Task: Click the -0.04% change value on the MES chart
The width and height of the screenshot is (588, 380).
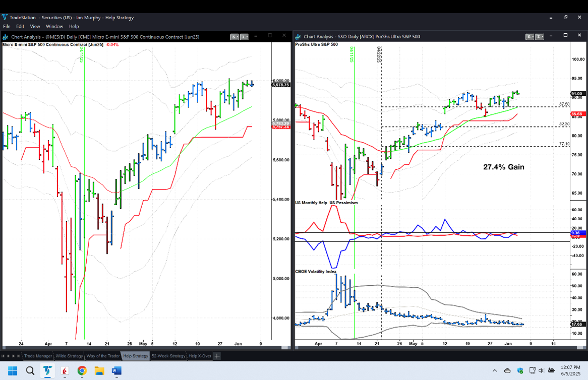Action: (112, 44)
